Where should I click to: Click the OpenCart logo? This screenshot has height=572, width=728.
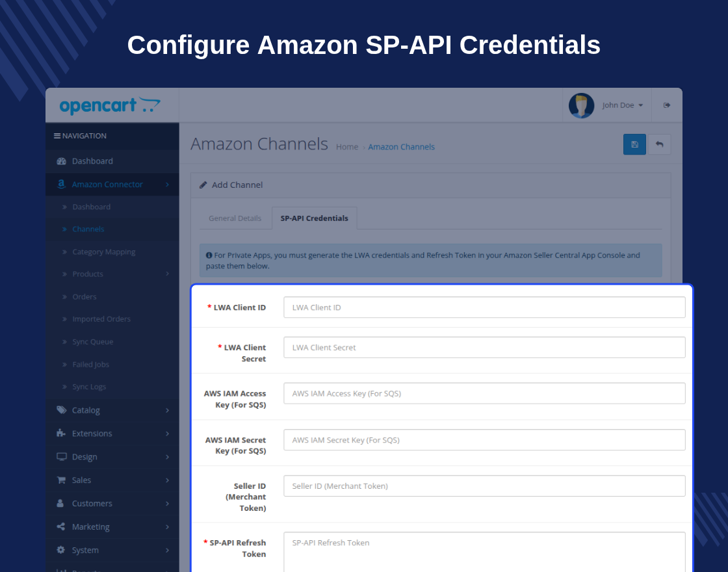pos(110,105)
